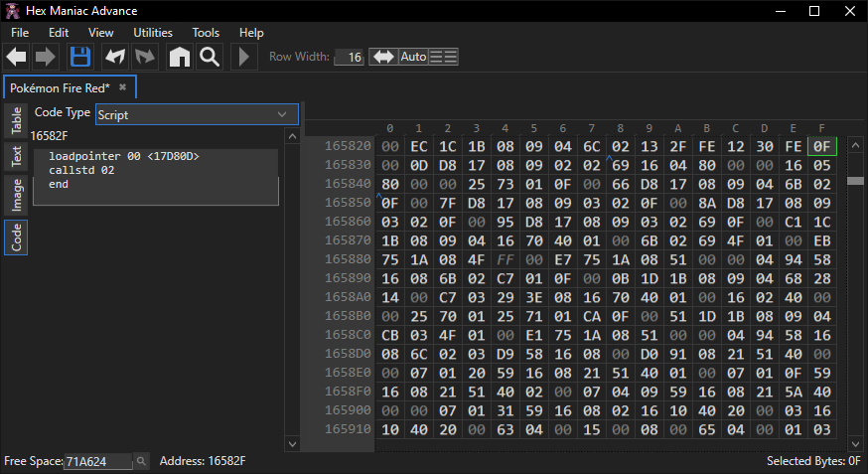This screenshot has height=474, width=868.
Task: Open the Code Type dropdown
Action: (x=197, y=114)
